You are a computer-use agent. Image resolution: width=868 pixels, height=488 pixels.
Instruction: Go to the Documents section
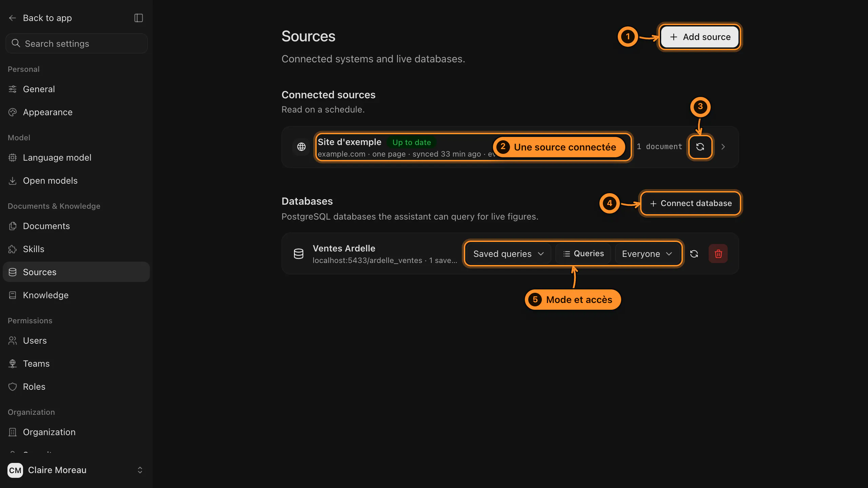76,226
